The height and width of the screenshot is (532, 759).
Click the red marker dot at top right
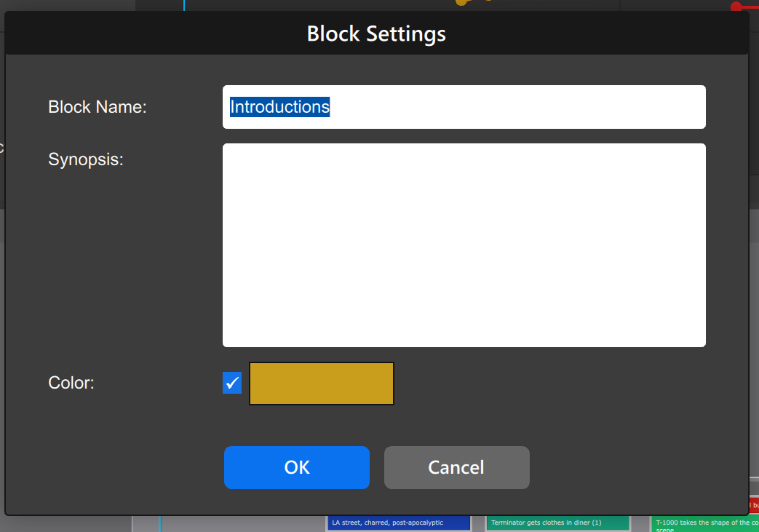coord(736,7)
